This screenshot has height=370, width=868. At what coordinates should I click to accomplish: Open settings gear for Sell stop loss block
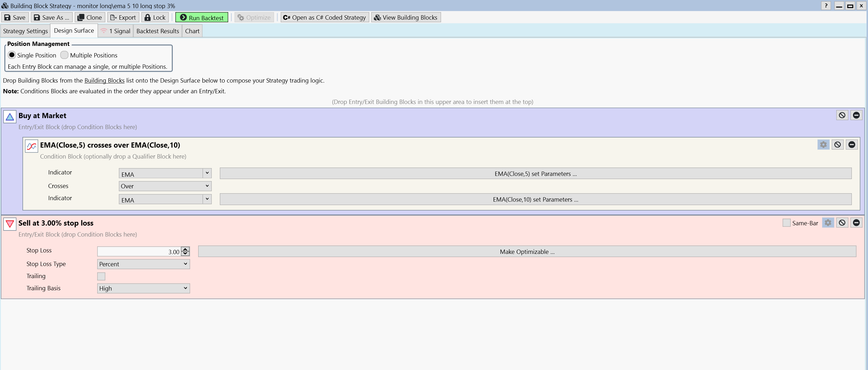[x=828, y=223]
